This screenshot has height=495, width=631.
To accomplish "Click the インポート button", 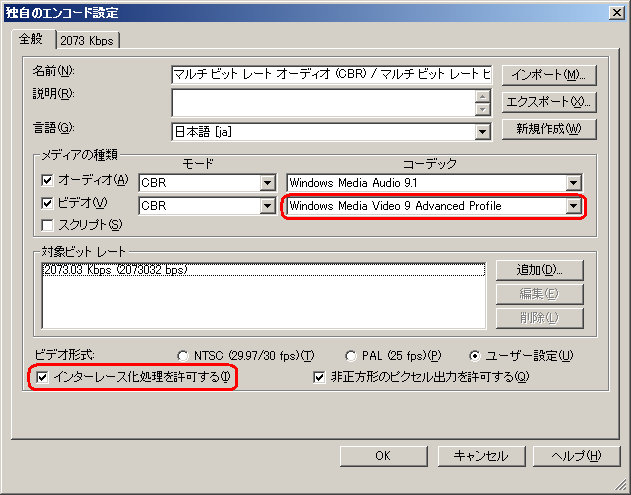I will point(549,75).
